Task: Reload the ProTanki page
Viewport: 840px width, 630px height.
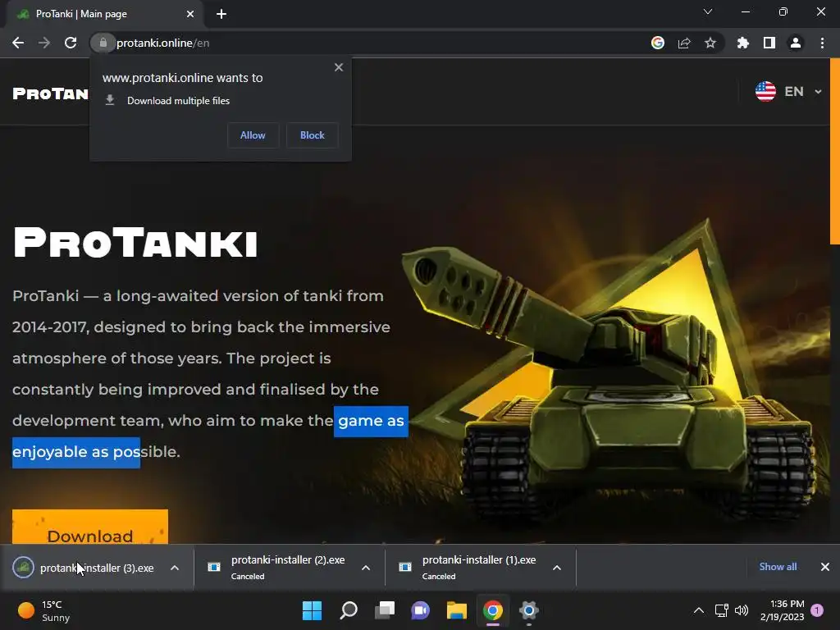Action: click(71, 43)
